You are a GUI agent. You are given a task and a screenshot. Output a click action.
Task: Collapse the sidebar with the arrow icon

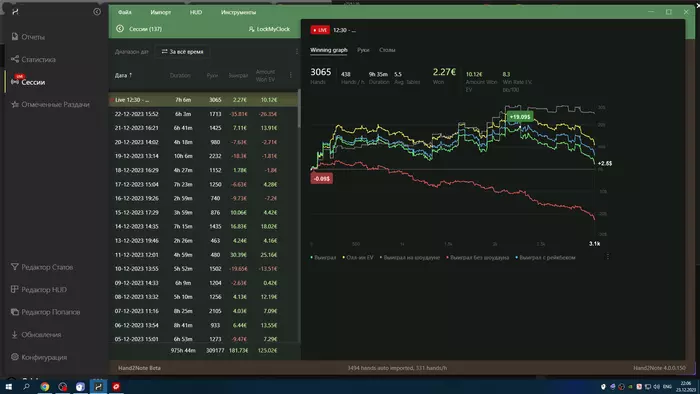(97, 12)
